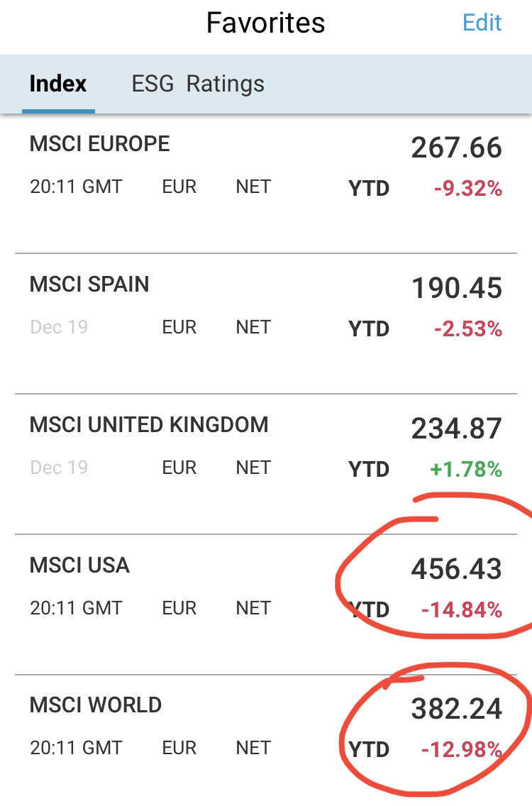
Task: Switch to the Index tab
Action: pos(58,84)
